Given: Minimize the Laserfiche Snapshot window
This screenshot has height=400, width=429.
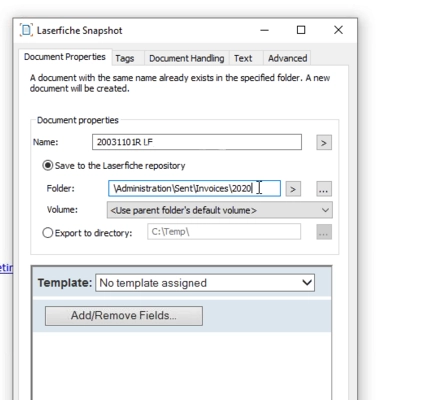Looking at the screenshot, I should [x=265, y=30].
